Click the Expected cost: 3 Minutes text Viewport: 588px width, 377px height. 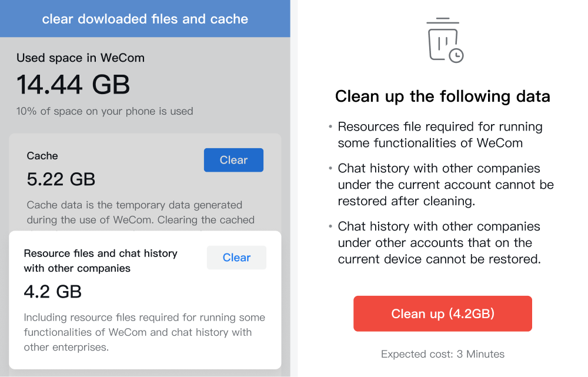click(443, 354)
